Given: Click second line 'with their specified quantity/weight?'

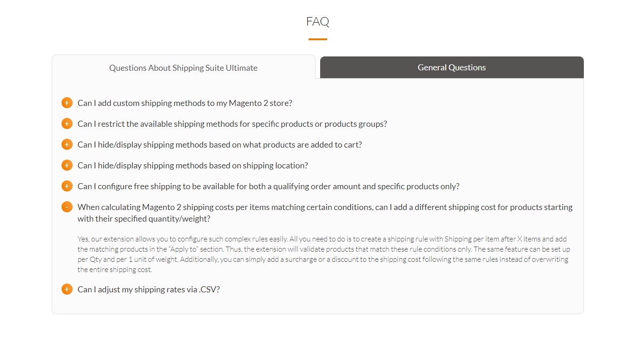Looking at the screenshot, I should [x=144, y=219].
